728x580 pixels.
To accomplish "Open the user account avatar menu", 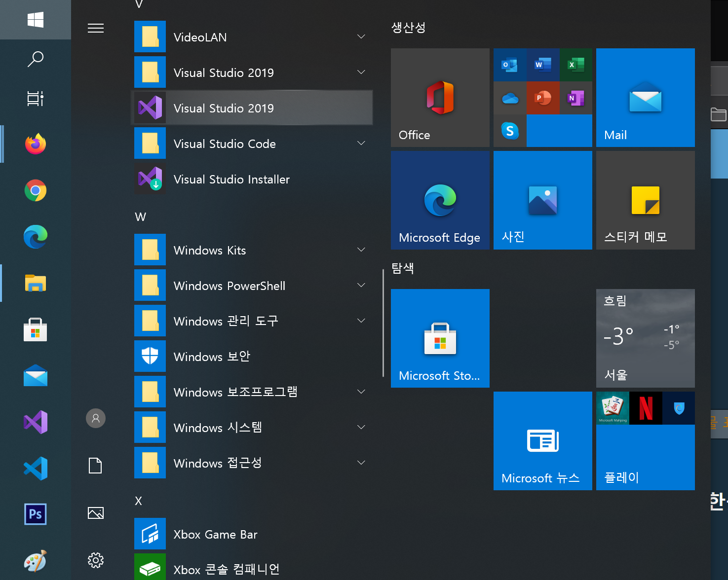I will 96,418.
